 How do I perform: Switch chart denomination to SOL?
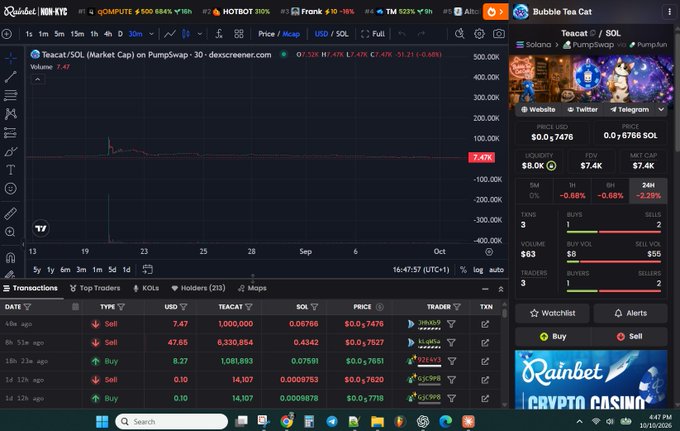(342, 34)
